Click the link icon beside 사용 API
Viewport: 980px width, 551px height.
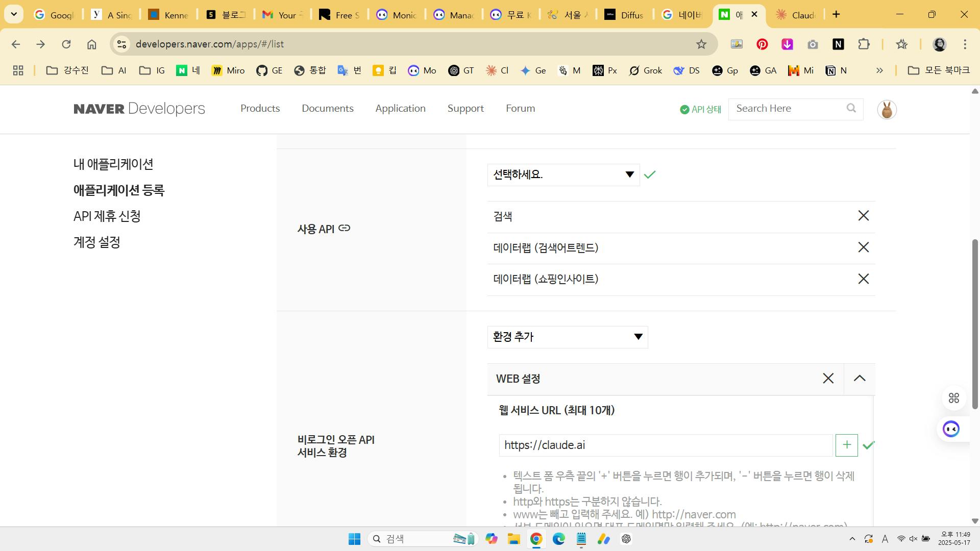click(x=345, y=228)
